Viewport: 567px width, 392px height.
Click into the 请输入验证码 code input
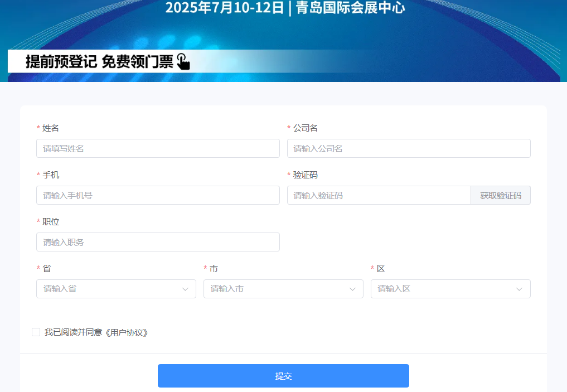point(379,195)
